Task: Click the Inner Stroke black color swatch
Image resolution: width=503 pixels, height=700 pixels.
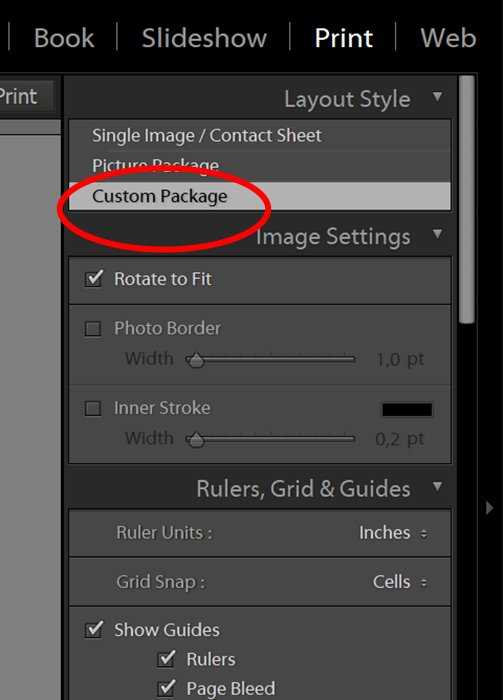Action: point(407,409)
